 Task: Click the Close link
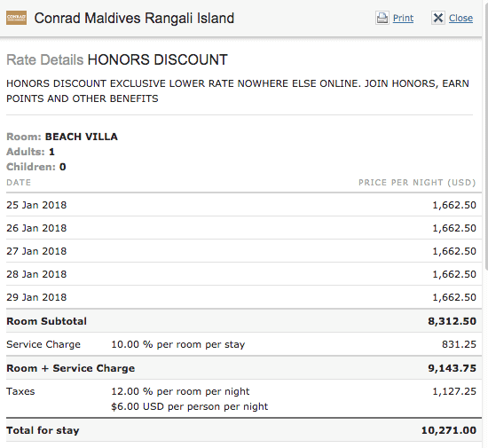click(460, 18)
